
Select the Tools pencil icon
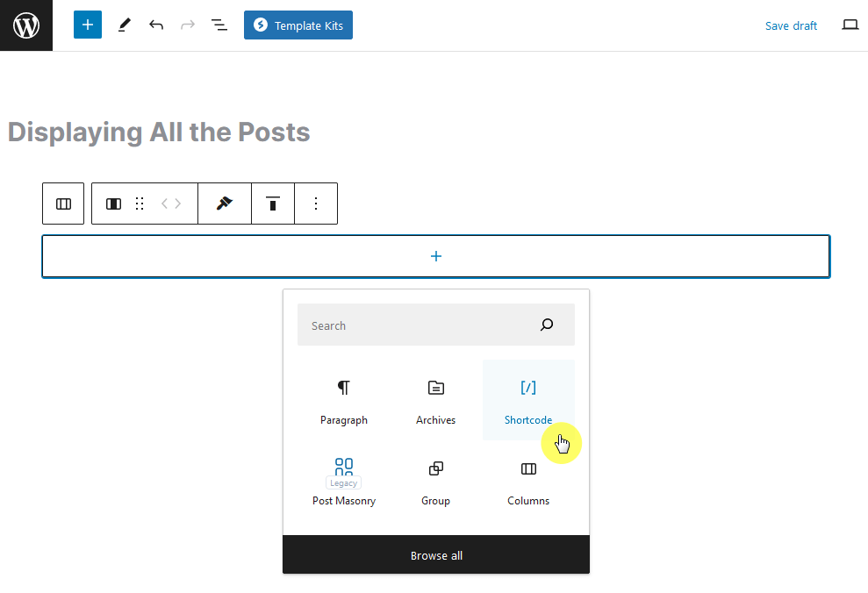pyautogui.click(x=125, y=25)
